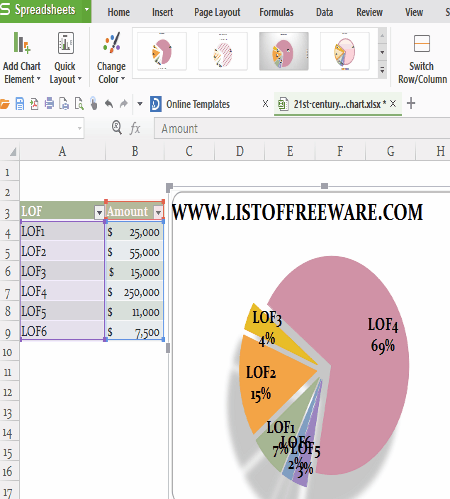Open the Insert ribbon tab
The height and width of the screenshot is (499, 450).
tap(162, 12)
